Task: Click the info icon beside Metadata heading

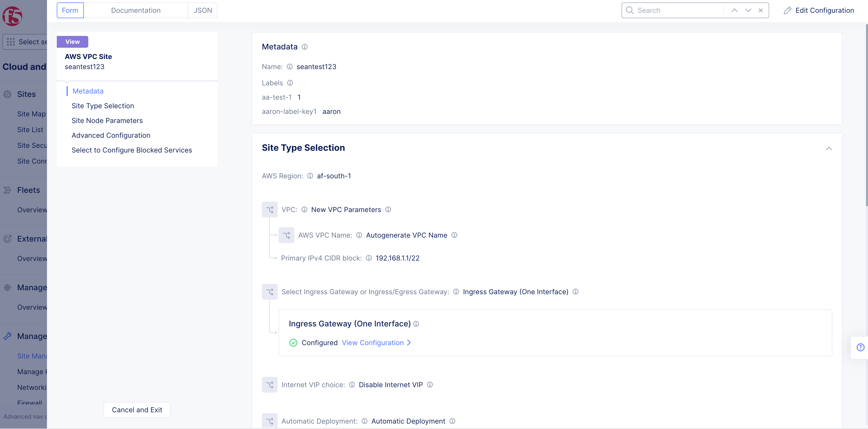Action: (305, 47)
